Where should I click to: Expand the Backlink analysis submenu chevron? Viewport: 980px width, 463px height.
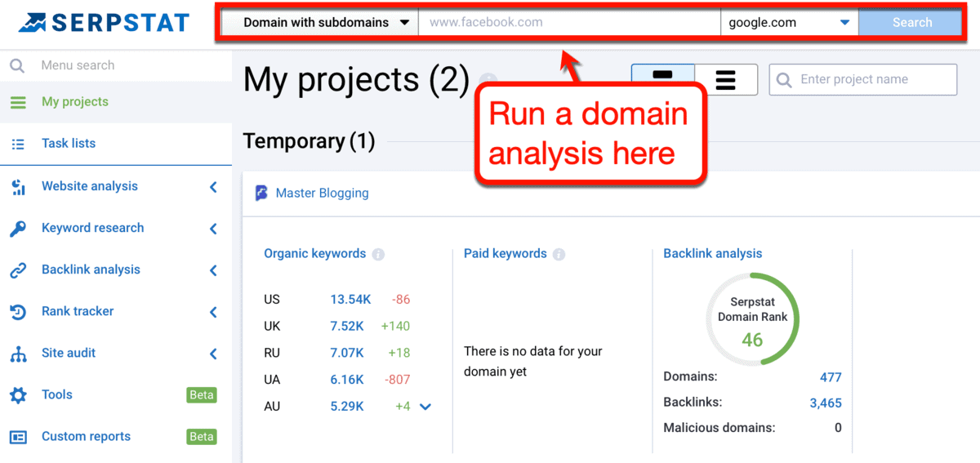[x=214, y=270]
